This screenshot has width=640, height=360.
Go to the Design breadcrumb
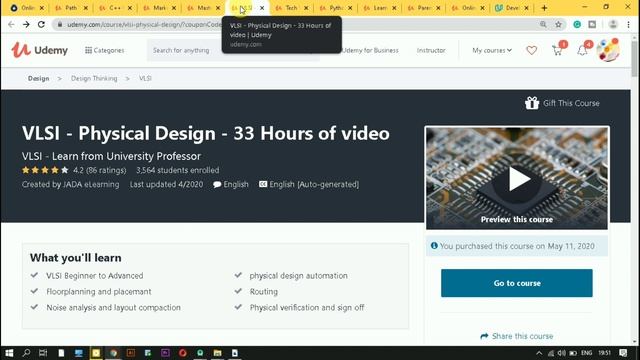coord(38,78)
